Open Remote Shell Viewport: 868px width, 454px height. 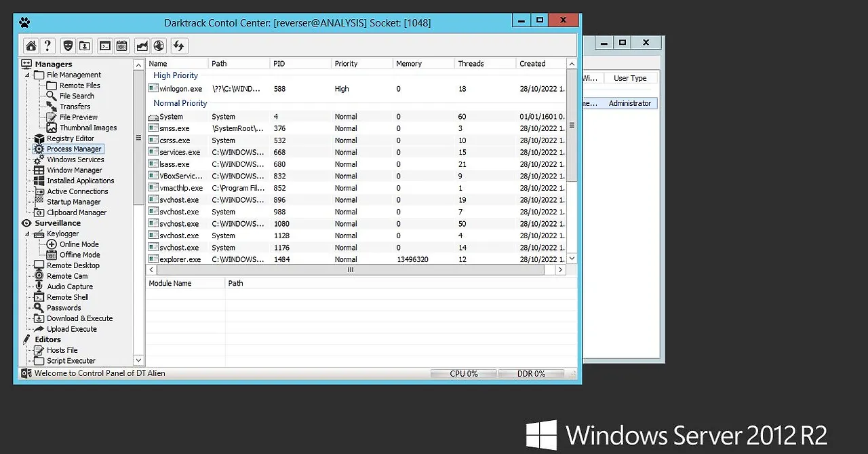[68, 297]
